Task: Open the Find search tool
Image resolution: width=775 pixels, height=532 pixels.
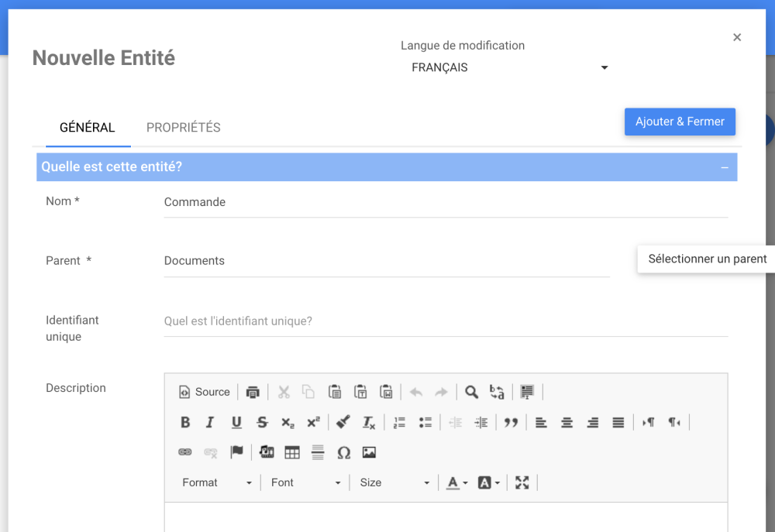Action: coord(471,392)
